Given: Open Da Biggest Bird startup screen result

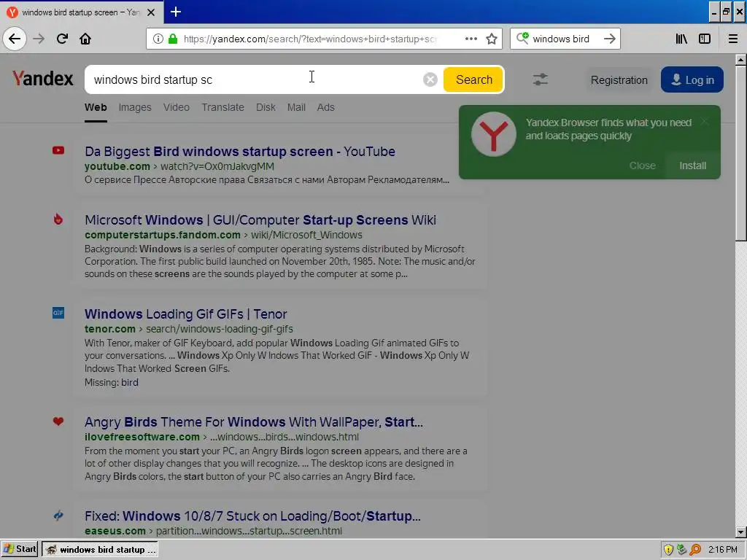Looking at the screenshot, I should click(239, 152).
